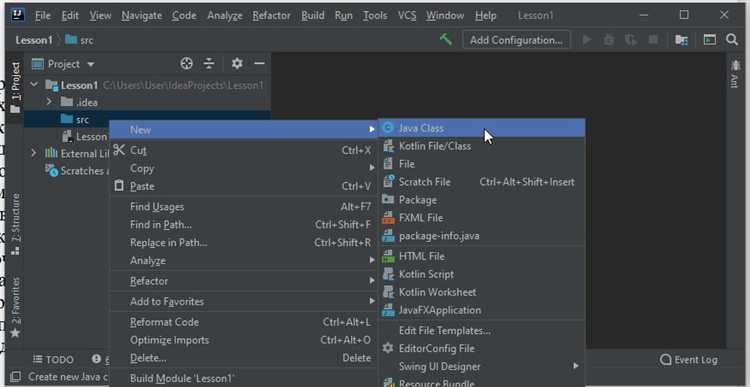Open the Project panel gear settings
750x387 pixels.
coord(237,64)
